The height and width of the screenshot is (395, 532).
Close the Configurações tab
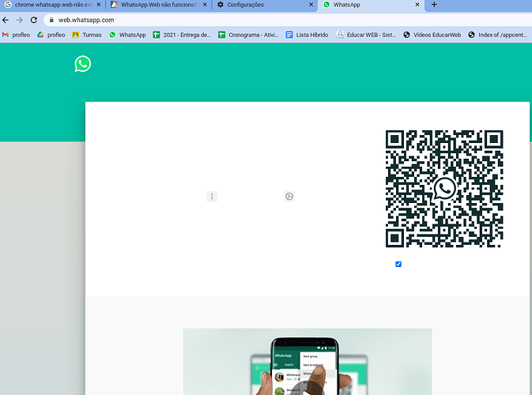(x=311, y=5)
